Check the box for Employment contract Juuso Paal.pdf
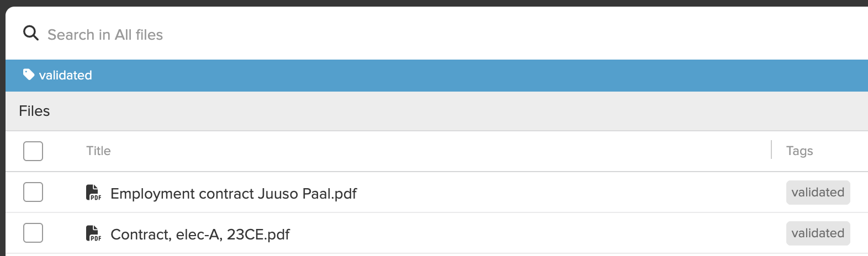868x256 pixels. click(x=33, y=192)
